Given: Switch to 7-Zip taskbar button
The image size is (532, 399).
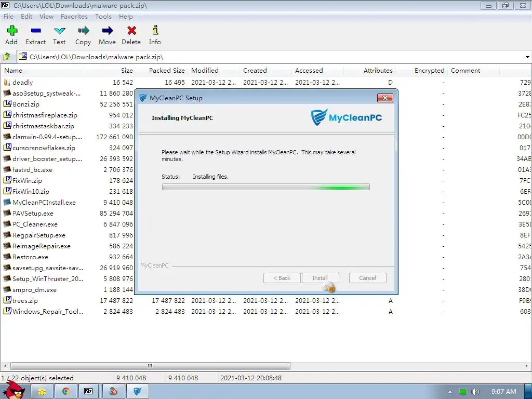Looking at the screenshot, I should (x=89, y=392).
